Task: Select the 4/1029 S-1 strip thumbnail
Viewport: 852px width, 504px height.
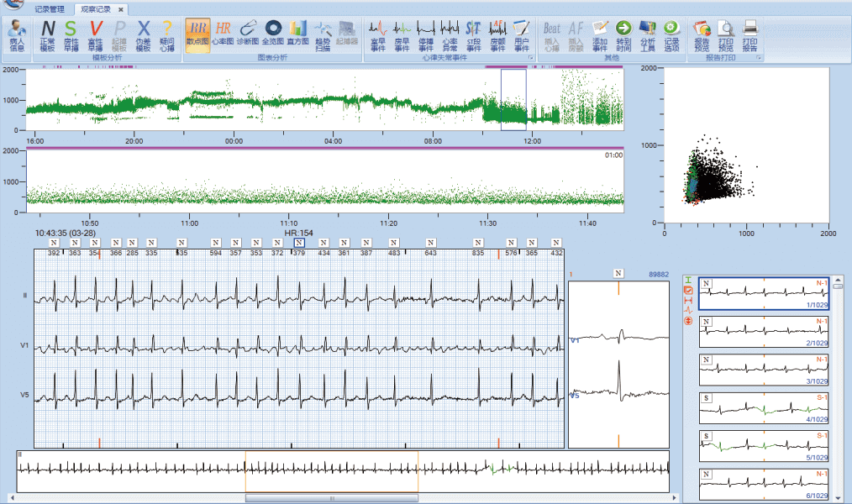Action: (x=763, y=409)
